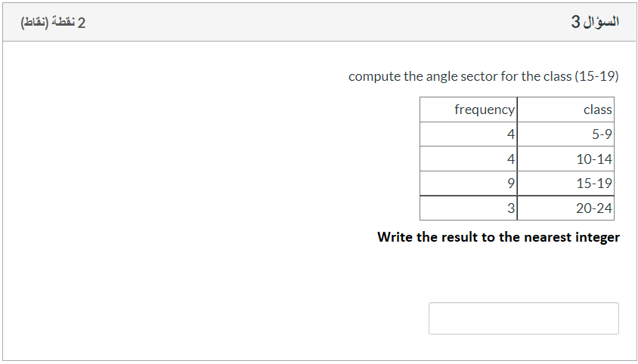Click the 'compute the angle sector' question text

coord(483,76)
